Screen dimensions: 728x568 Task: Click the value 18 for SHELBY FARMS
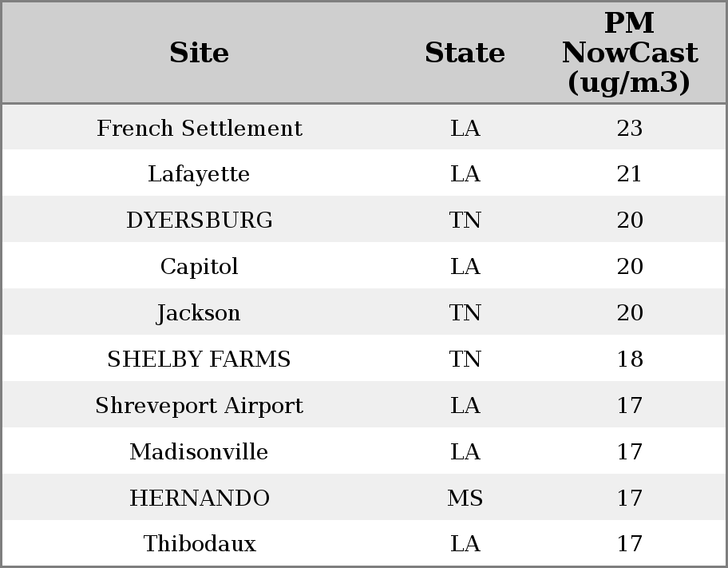pyautogui.click(x=629, y=359)
